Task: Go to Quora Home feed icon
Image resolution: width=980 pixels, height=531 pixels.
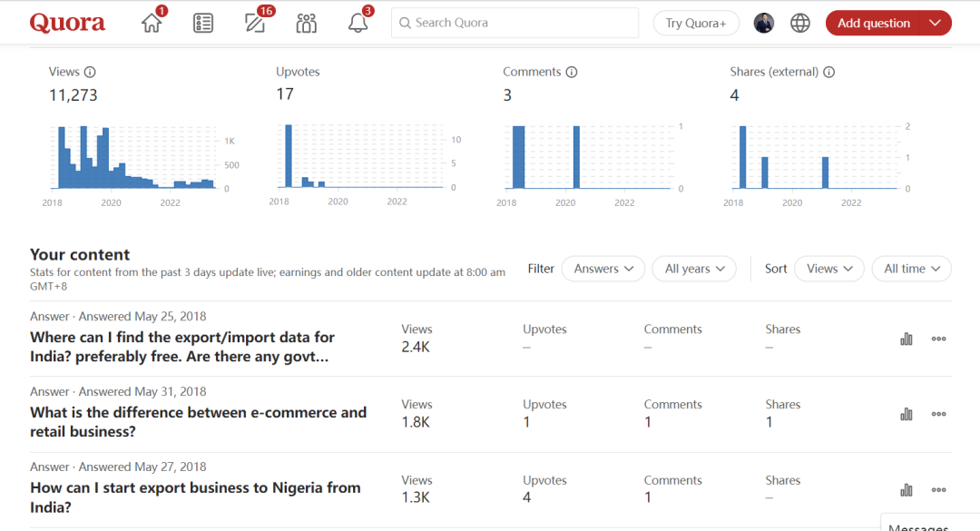Action: click(x=152, y=24)
